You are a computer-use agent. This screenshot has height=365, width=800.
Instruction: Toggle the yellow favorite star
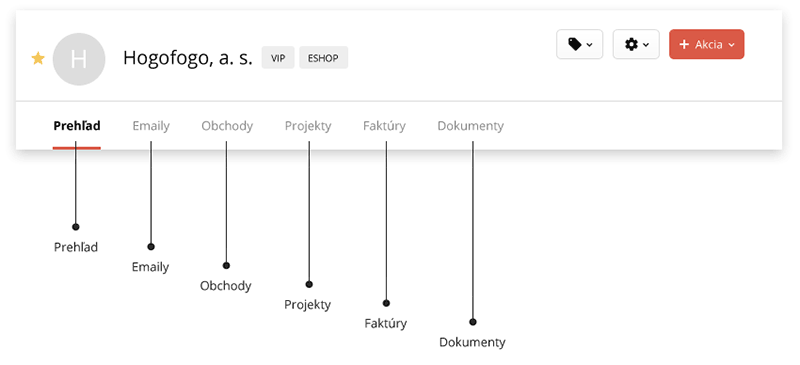[38, 59]
